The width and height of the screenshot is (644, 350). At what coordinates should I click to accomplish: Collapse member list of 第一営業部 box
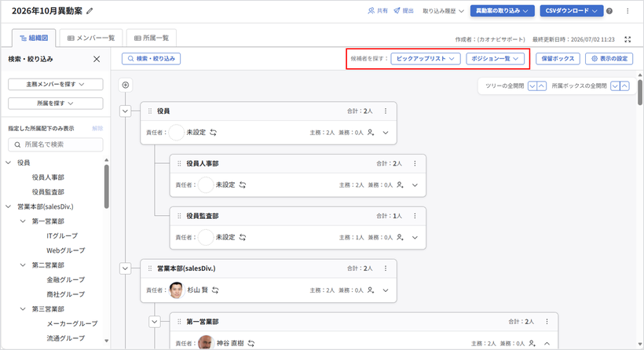point(547,344)
